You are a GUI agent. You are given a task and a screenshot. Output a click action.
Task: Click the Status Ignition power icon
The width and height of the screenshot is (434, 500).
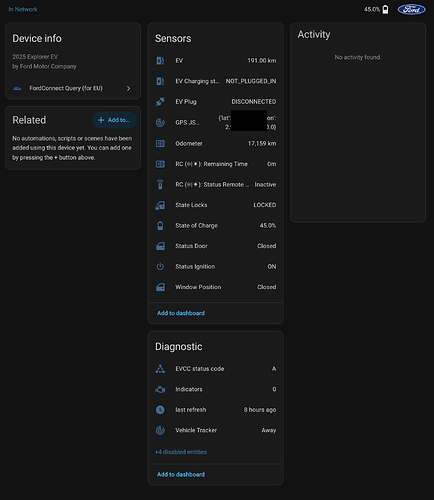point(160,267)
